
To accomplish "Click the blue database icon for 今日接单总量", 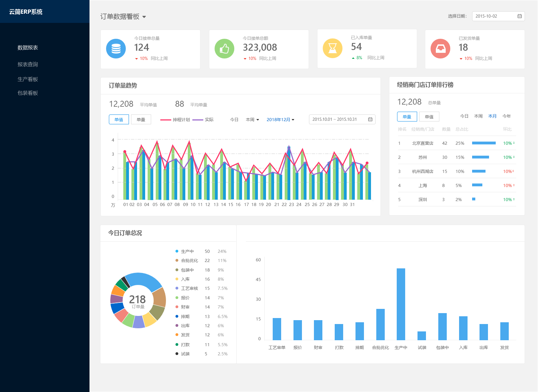I will (116, 49).
